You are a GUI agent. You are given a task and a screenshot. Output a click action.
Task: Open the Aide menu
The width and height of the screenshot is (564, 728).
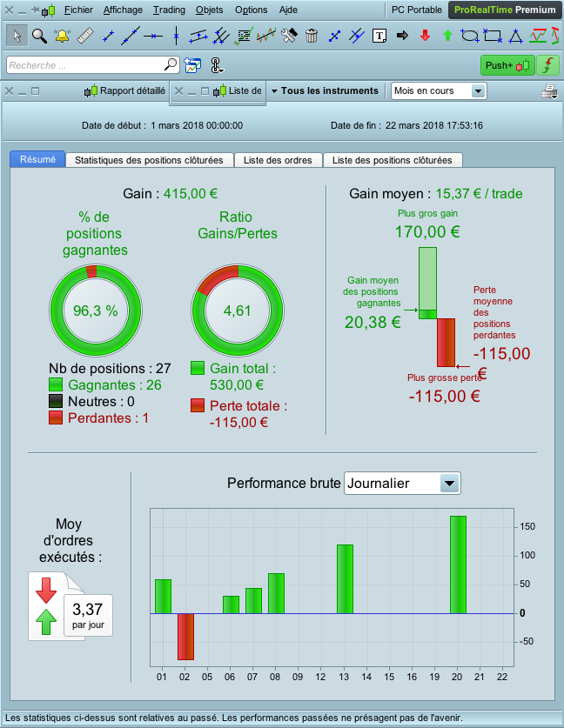[288, 10]
